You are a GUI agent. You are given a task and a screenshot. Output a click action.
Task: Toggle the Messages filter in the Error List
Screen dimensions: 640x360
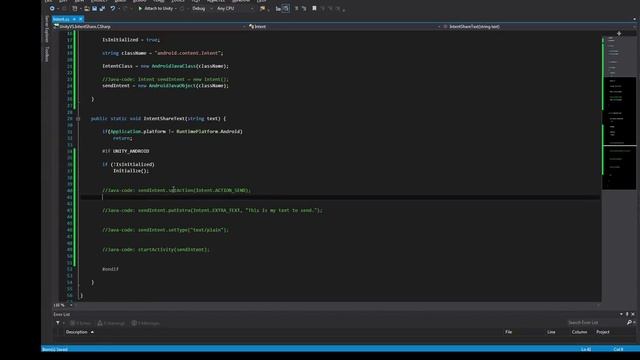146,323
